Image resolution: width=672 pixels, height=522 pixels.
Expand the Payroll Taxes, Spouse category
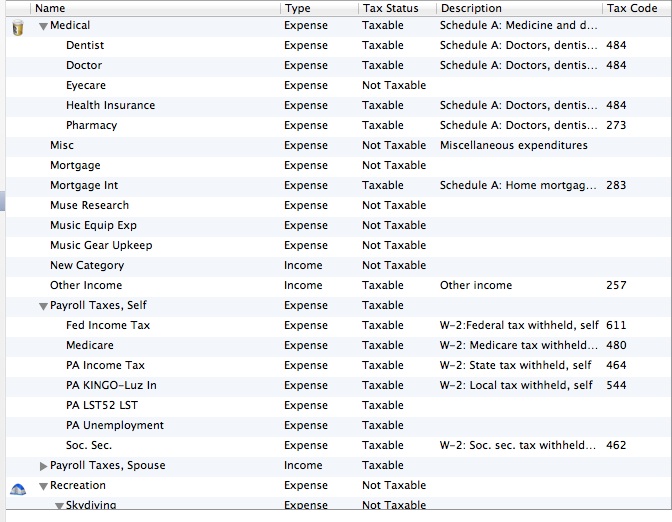pyautogui.click(x=43, y=466)
